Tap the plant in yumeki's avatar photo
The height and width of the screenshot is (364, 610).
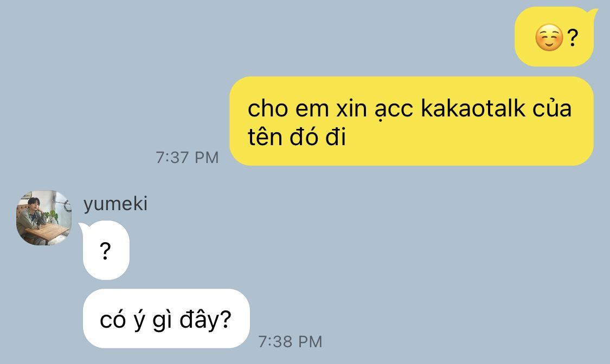tap(52, 216)
